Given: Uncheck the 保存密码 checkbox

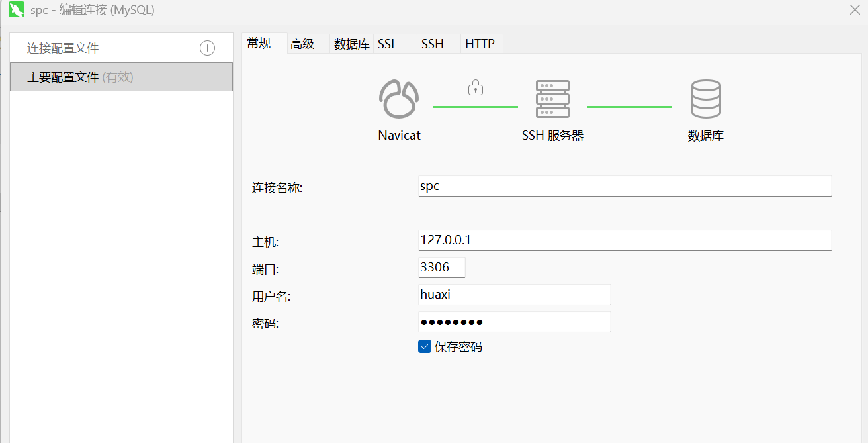Looking at the screenshot, I should click(425, 346).
